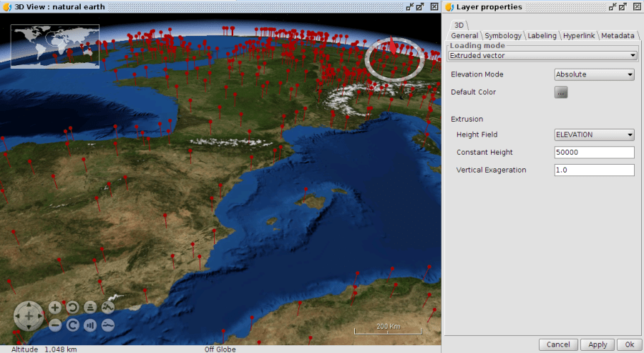Click the Cancel button
The width and height of the screenshot is (644, 353).
tap(557, 344)
